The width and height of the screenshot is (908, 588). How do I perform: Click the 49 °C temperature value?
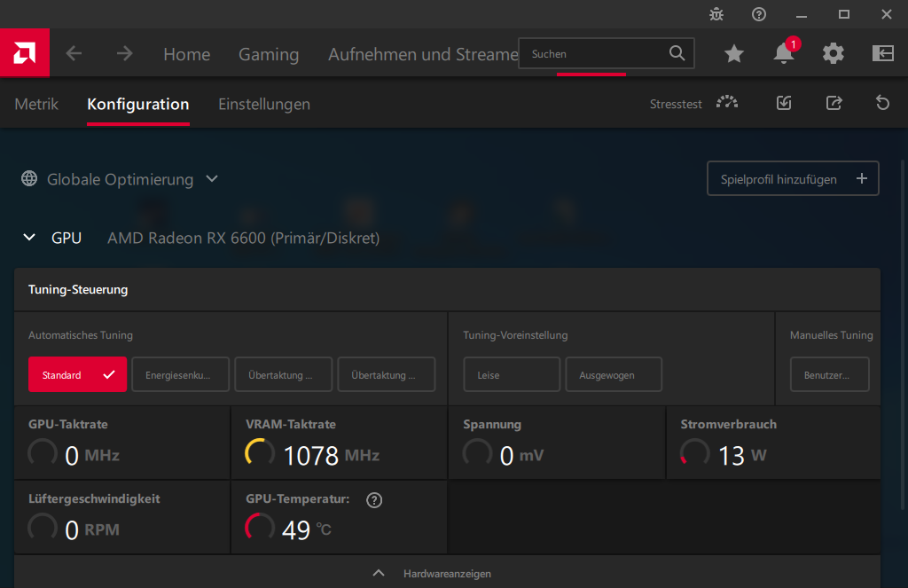[306, 529]
